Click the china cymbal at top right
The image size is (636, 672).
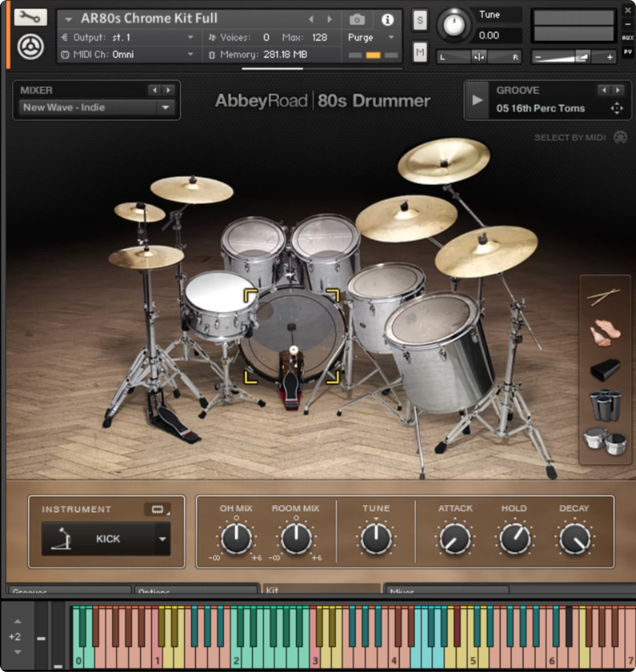[x=444, y=161]
